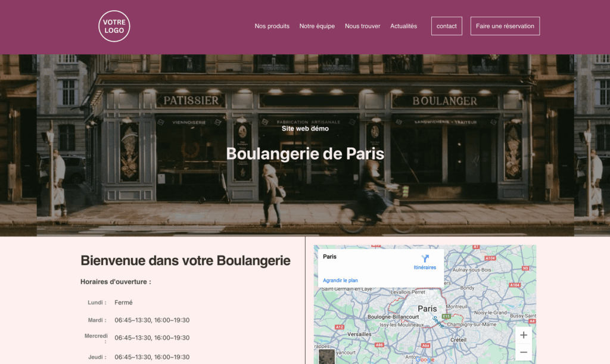
Task: Click the Google logo on the map
Action: pos(425,359)
